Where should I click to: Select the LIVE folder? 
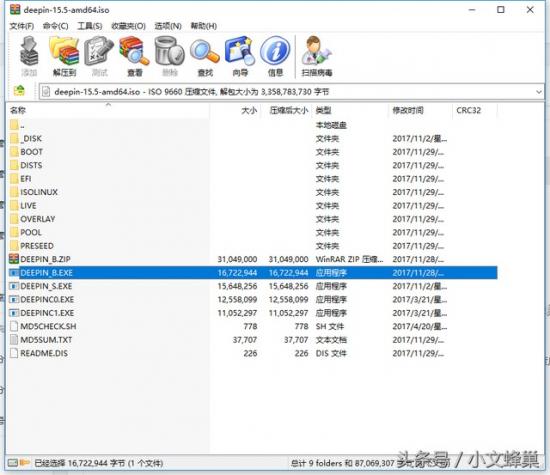point(252,205)
